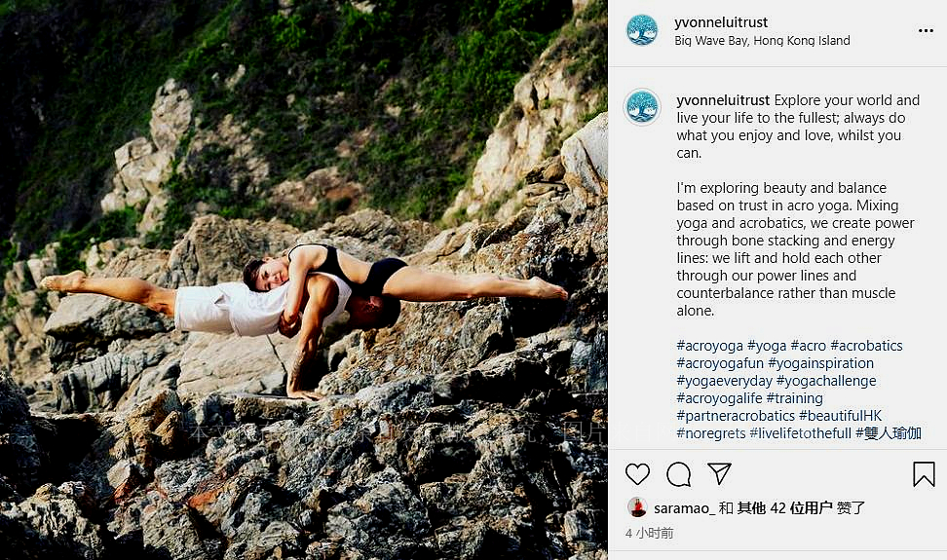Image resolution: width=947 pixels, height=560 pixels.
Task: Open the #livelifetothefull hashtag
Action: click(x=800, y=433)
